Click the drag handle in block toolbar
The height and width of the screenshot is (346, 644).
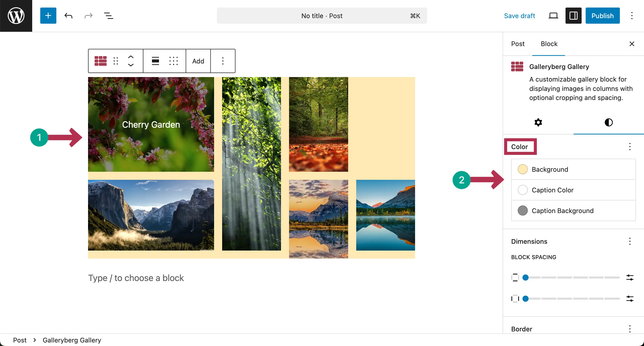coord(116,61)
